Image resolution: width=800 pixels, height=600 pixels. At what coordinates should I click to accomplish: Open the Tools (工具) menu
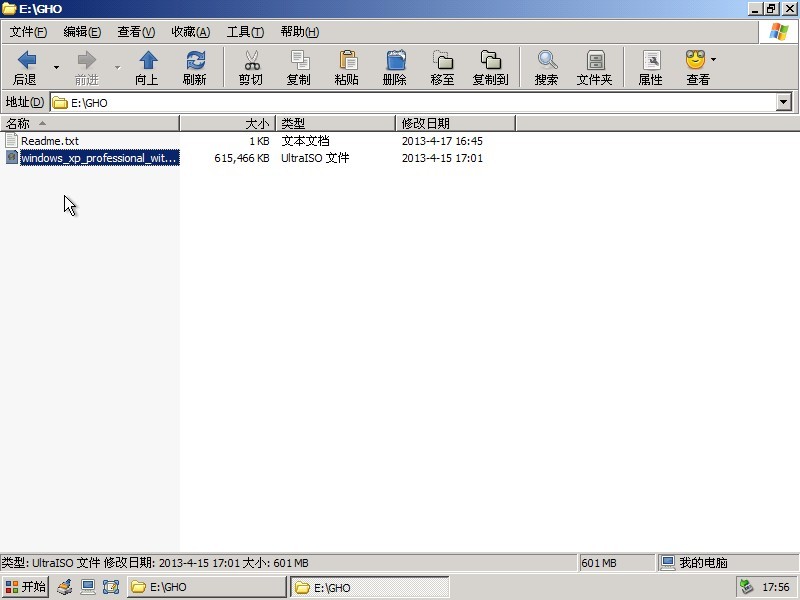click(x=245, y=32)
